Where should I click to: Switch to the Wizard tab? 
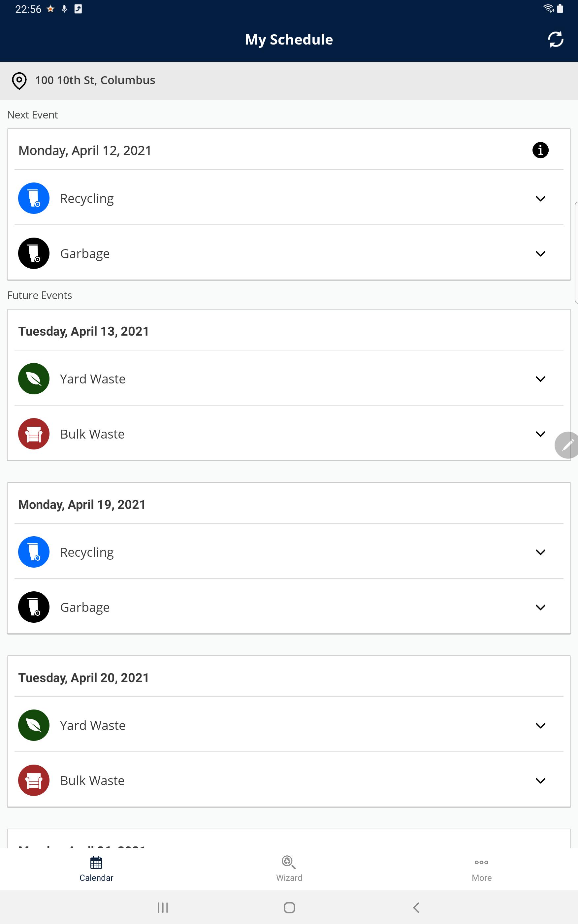289,869
